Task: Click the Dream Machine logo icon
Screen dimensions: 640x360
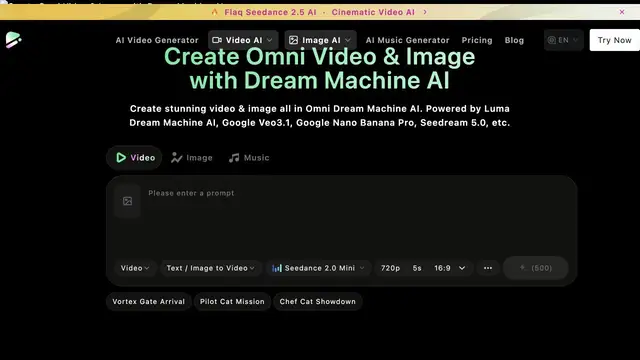Action: (13, 40)
